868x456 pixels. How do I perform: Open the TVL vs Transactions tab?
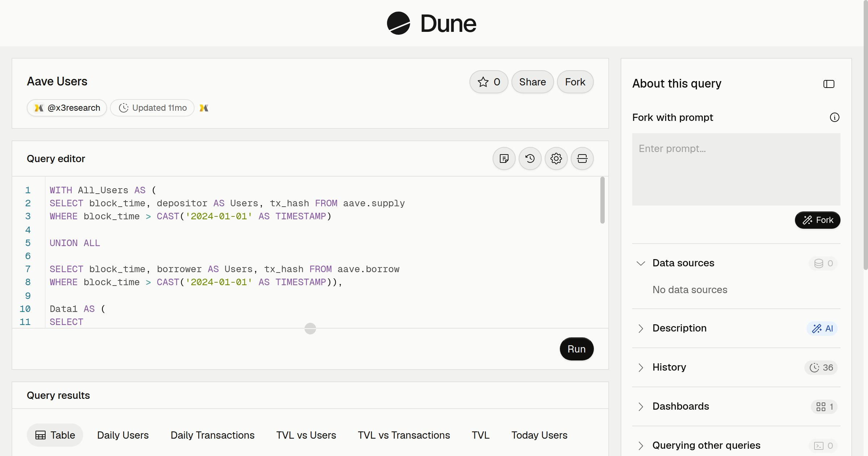pos(404,435)
